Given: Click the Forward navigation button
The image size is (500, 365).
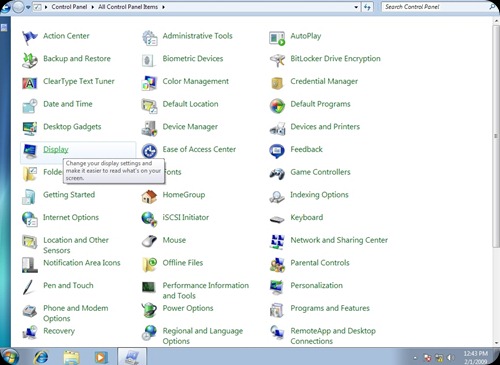Looking at the screenshot, I should point(19,7).
